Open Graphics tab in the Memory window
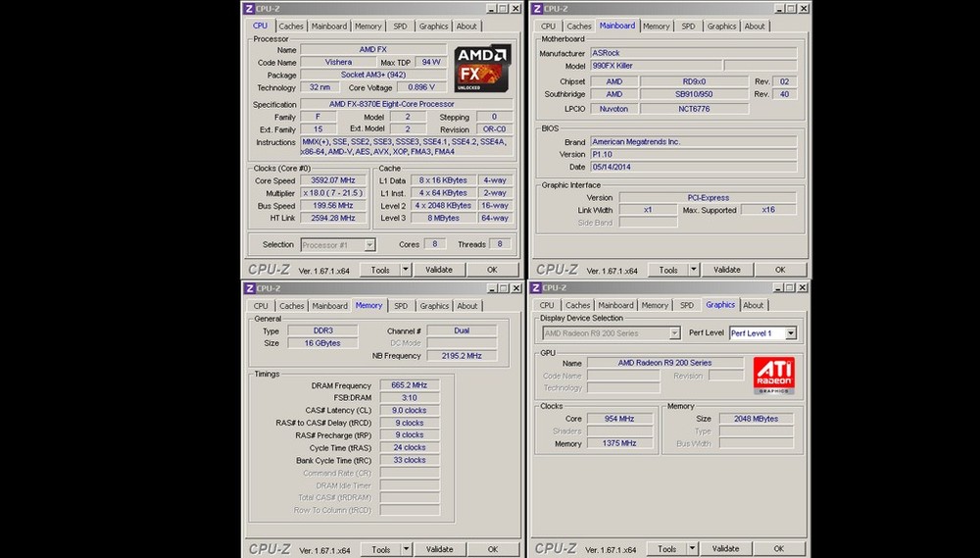The width and height of the screenshot is (980, 558). [434, 306]
